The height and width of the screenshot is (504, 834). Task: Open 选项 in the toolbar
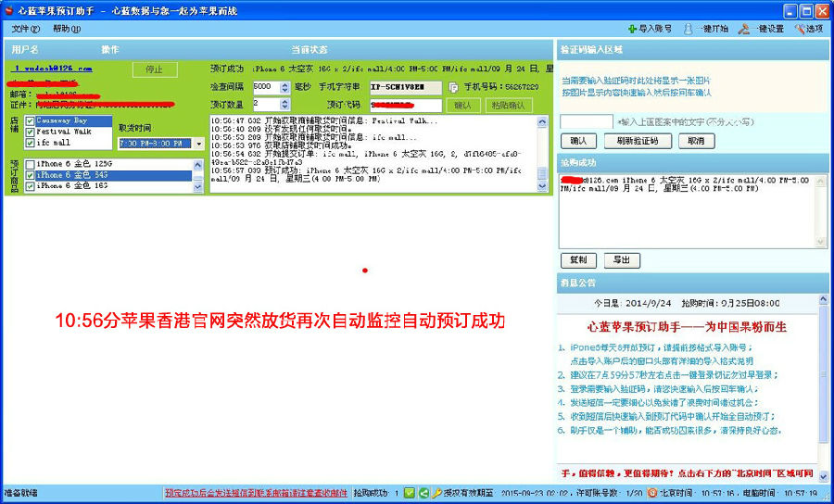808,29
